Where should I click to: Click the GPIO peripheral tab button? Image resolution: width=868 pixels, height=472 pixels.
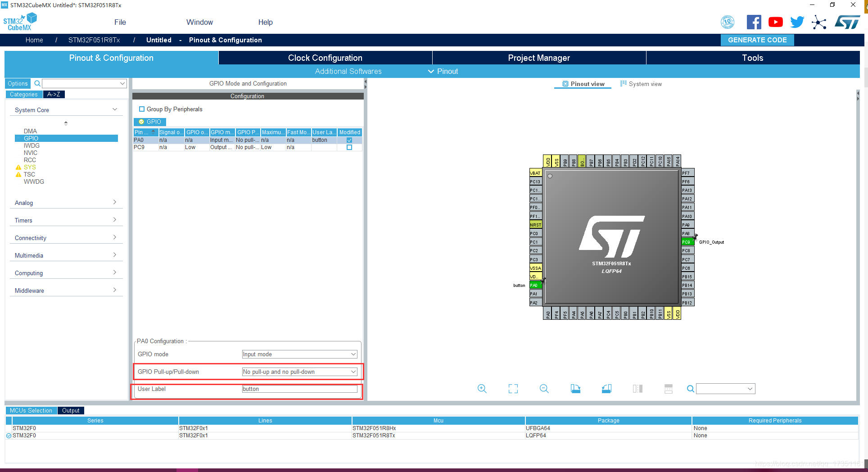[150, 122]
